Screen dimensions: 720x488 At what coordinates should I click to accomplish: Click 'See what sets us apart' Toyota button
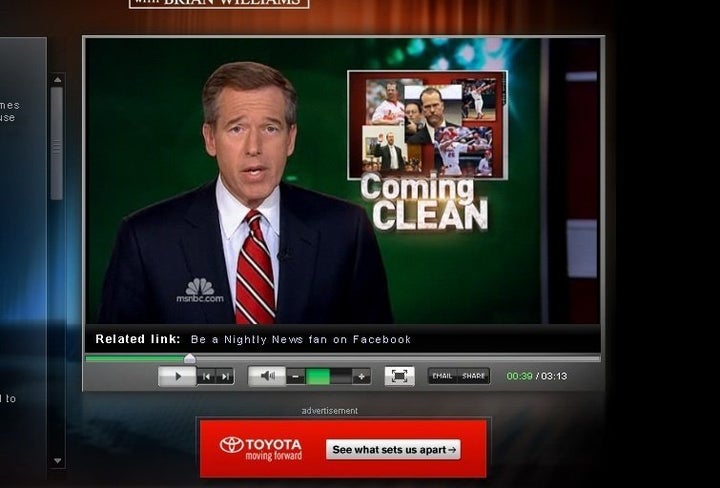coord(393,449)
